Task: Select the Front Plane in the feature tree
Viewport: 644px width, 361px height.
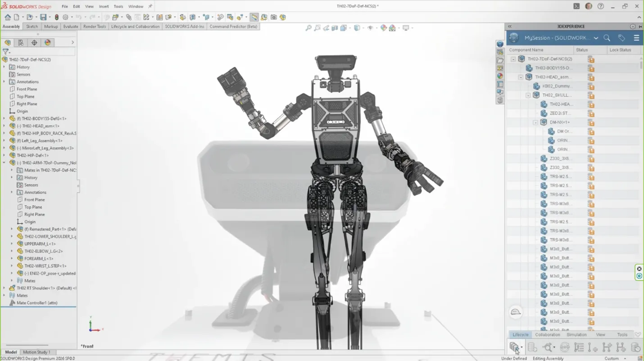Action: (26, 89)
